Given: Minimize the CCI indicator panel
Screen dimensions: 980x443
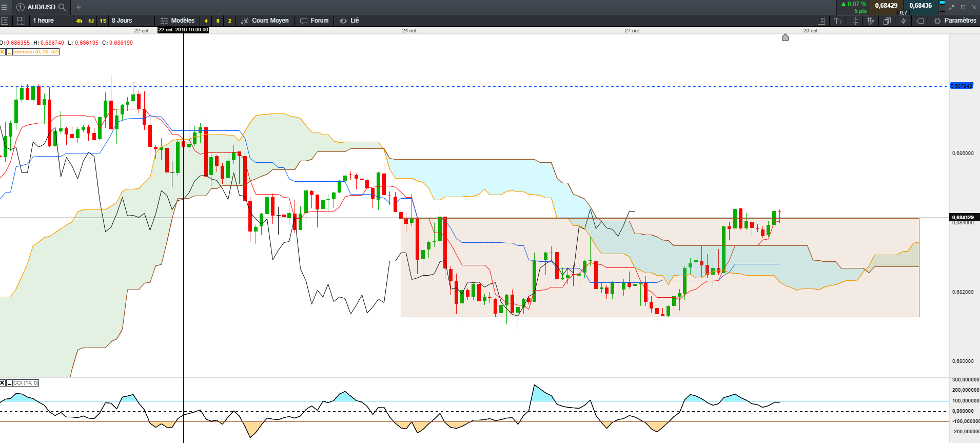Looking at the screenshot, I should point(9,383).
